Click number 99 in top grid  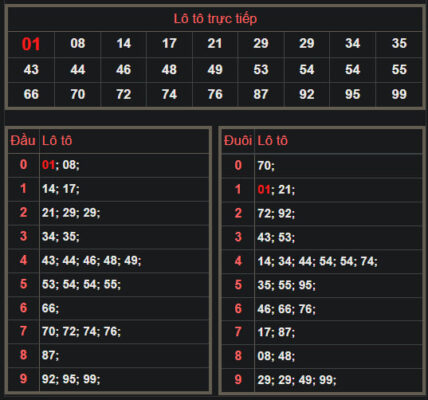(x=399, y=95)
